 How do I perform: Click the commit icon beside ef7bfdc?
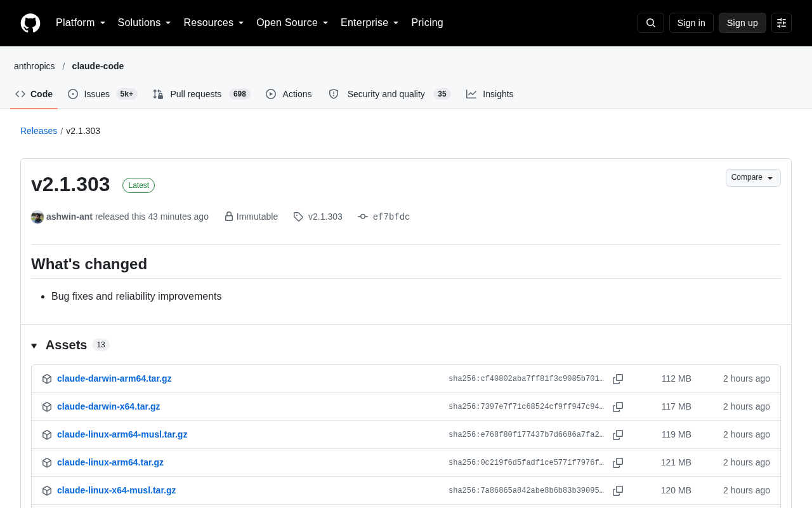363,217
